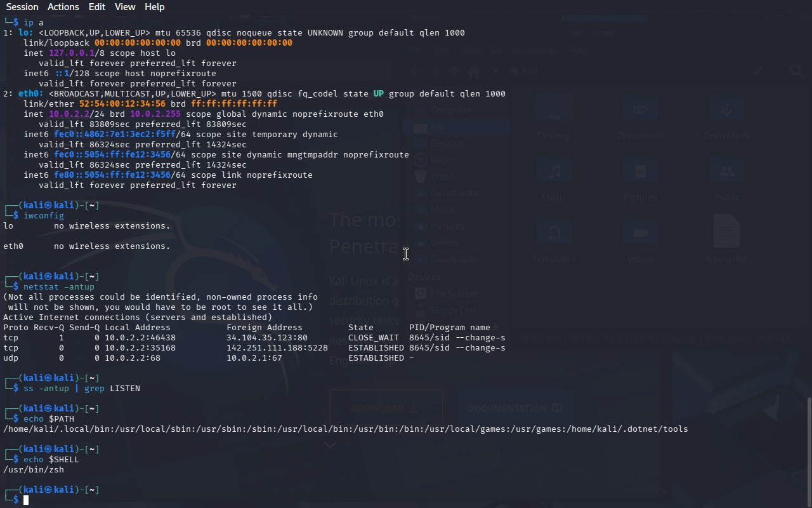Screen dimensions: 812x508
Task: Select the typescript file icon
Action: (726, 230)
